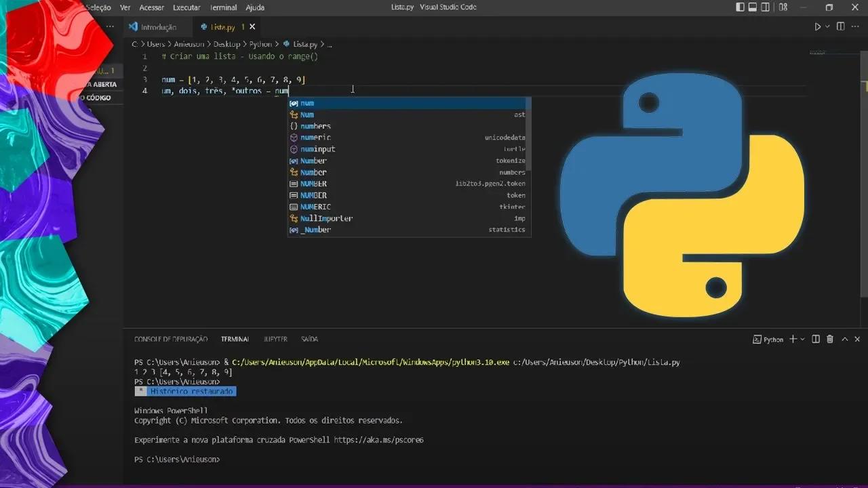Open the Executar menu
The image size is (868, 488).
[x=186, y=7]
